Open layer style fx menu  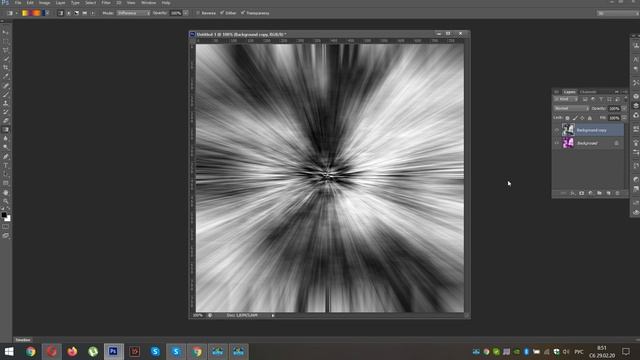[573, 193]
